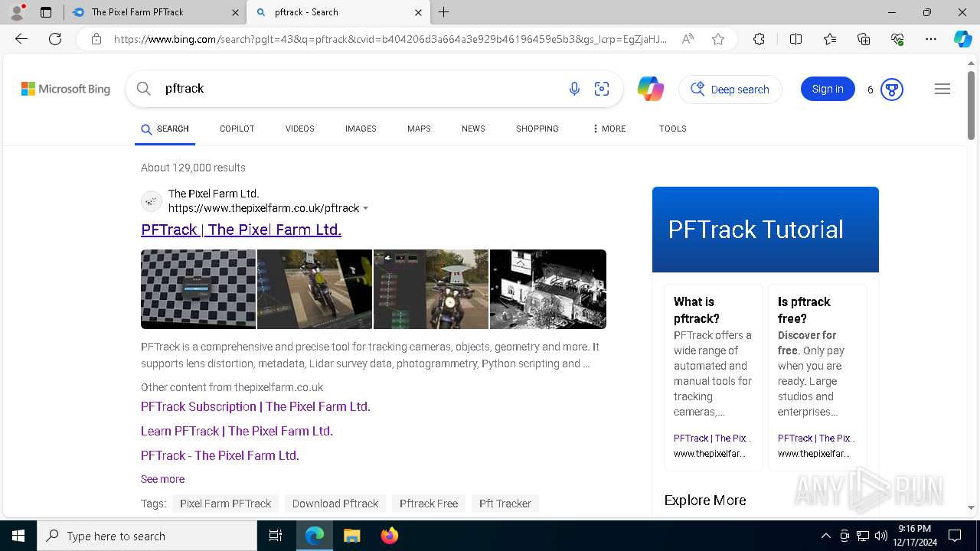
Task: Add page to favorites star icon
Action: pyautogui.click(x=718, y=39)
